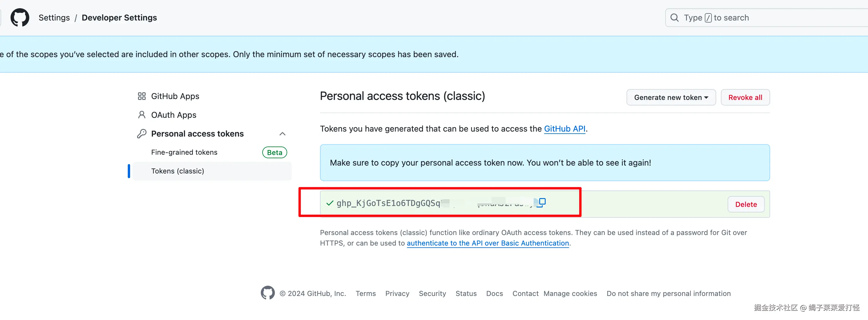868x320 pixels.
Task: Delete the newly generated token
Action: pyautogui.click(x=746, y=205)
